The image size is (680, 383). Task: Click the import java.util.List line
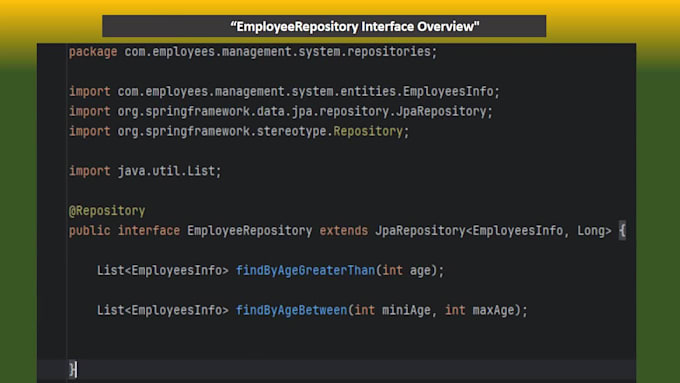tap(145, 171)
